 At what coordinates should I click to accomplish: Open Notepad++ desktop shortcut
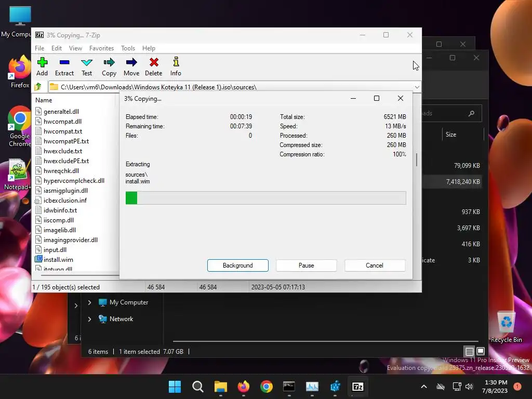18,175
